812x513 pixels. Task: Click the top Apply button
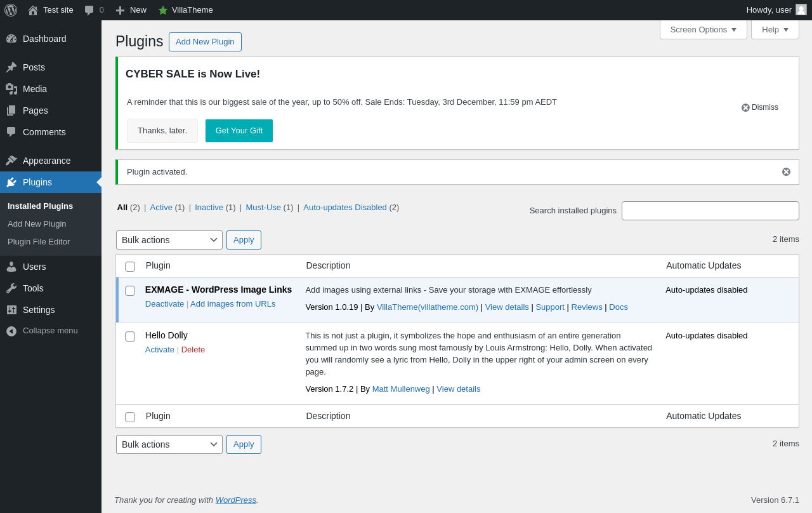pos(244,240)
